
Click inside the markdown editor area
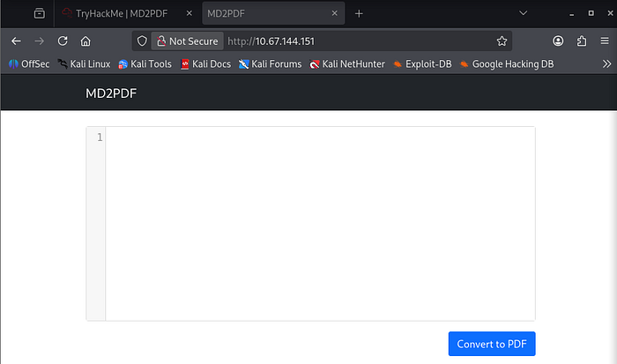[320, 224]
